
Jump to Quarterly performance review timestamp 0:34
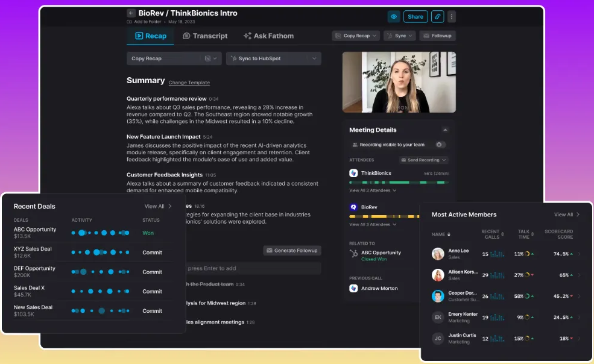213,99
